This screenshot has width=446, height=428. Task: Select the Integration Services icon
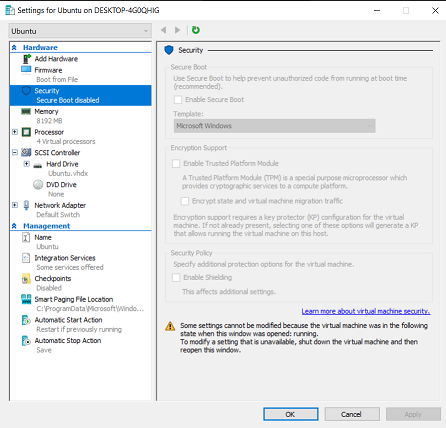[26, 258]
